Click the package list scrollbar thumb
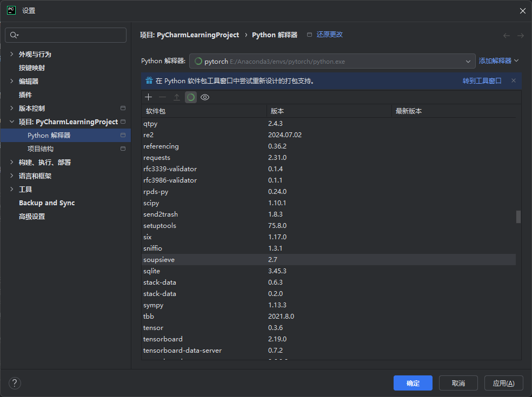Viewport: 532px width, 397px height. [518, 217]
